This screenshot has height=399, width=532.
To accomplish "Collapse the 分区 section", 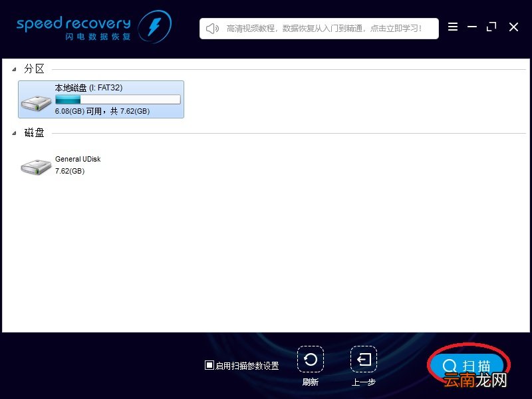I will (x=14, y=69).
